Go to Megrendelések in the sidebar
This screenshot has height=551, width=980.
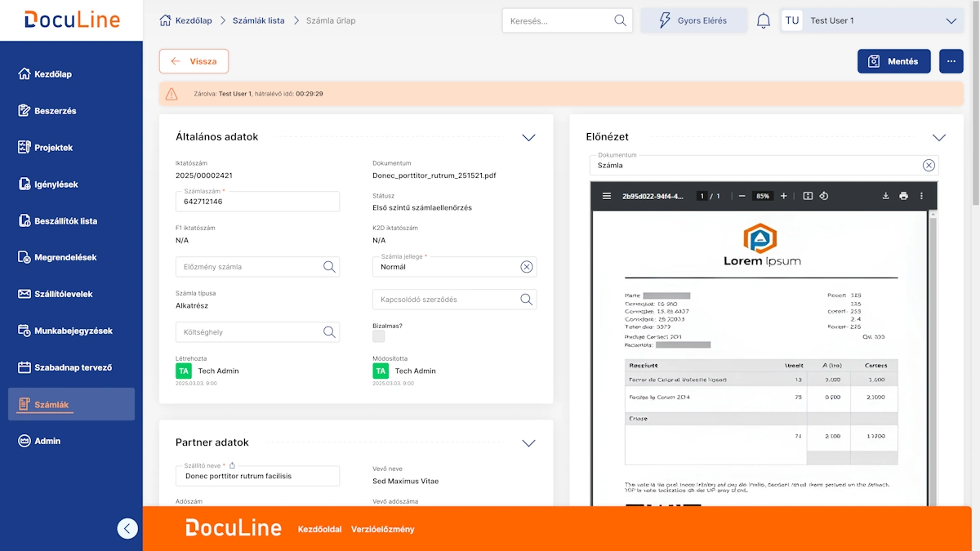click(65, 258)
